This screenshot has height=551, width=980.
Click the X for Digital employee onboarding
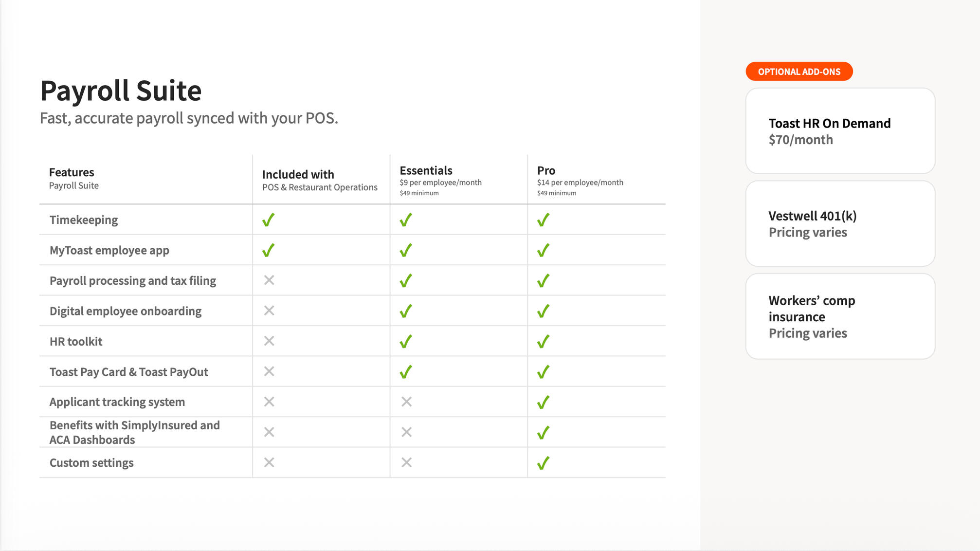pos(269,311)
